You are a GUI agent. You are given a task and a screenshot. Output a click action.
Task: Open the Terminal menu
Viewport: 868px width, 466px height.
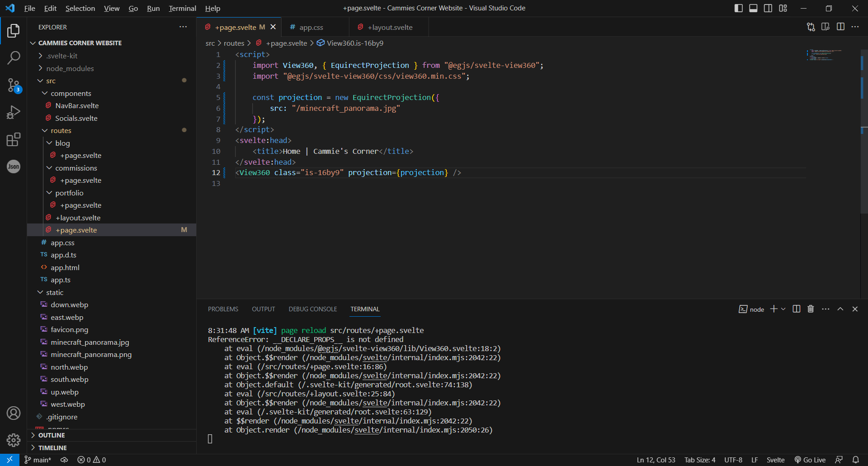click(x=182, y=8)
